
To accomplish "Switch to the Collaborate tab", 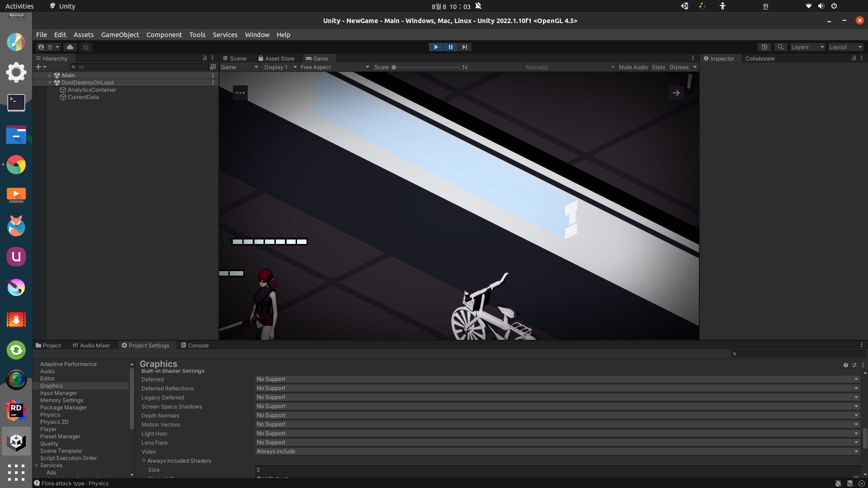I will click(x=760, y=59).
